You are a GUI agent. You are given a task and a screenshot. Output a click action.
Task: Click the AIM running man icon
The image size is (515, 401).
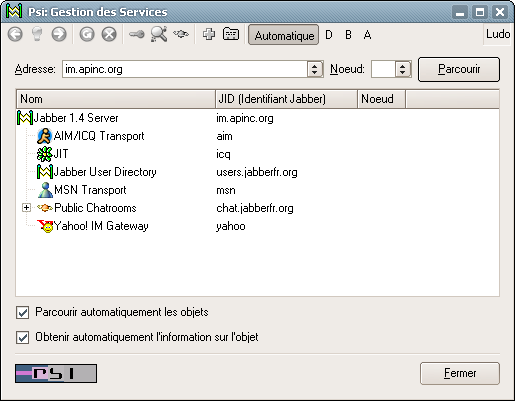click(44, 136)
